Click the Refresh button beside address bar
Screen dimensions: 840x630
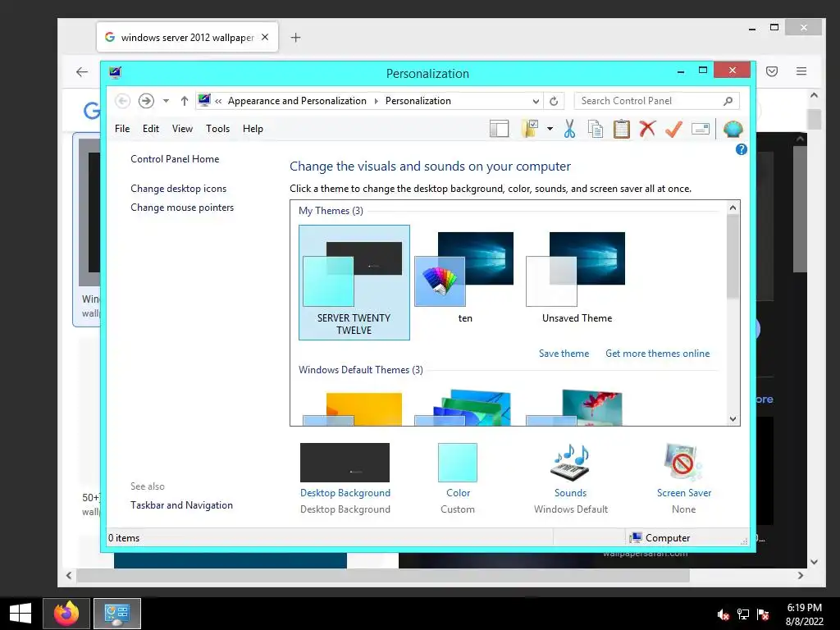tap(554, 101)
